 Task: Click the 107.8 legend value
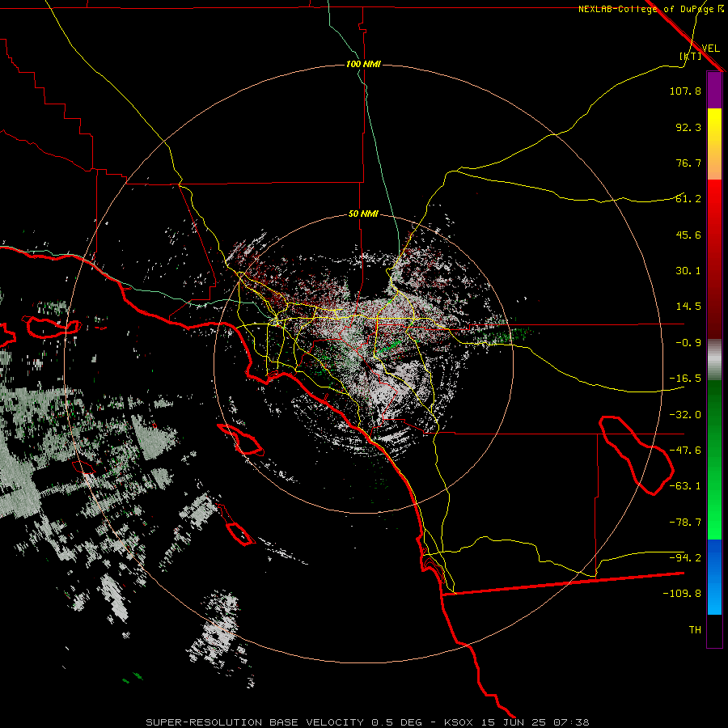(685, 91)
